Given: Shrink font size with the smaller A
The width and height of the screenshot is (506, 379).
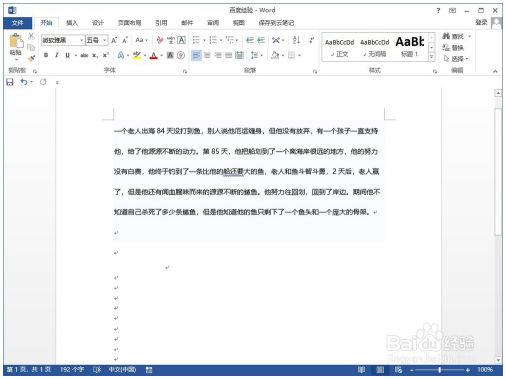Looking at the screenshot, I should click(125, 40).
